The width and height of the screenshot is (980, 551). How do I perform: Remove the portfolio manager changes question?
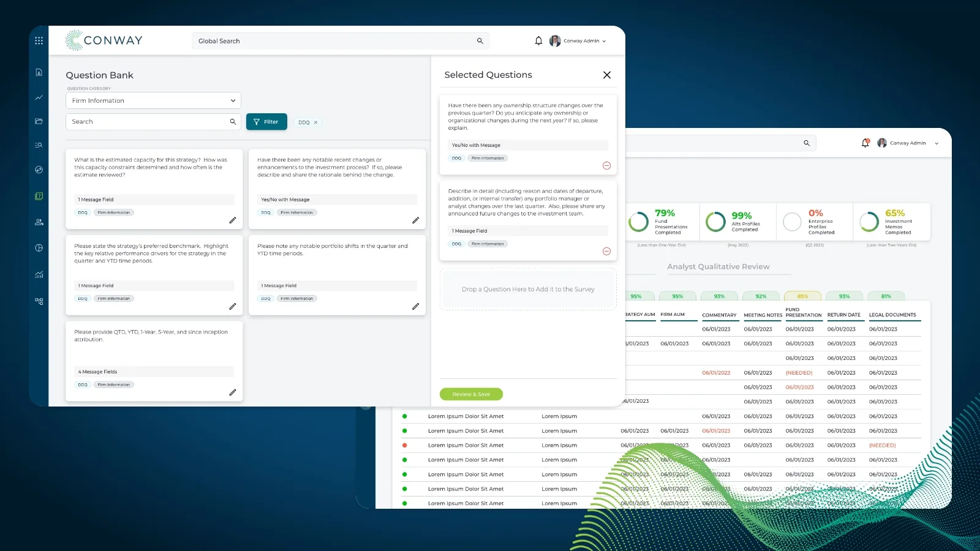[x=606, y=251]
